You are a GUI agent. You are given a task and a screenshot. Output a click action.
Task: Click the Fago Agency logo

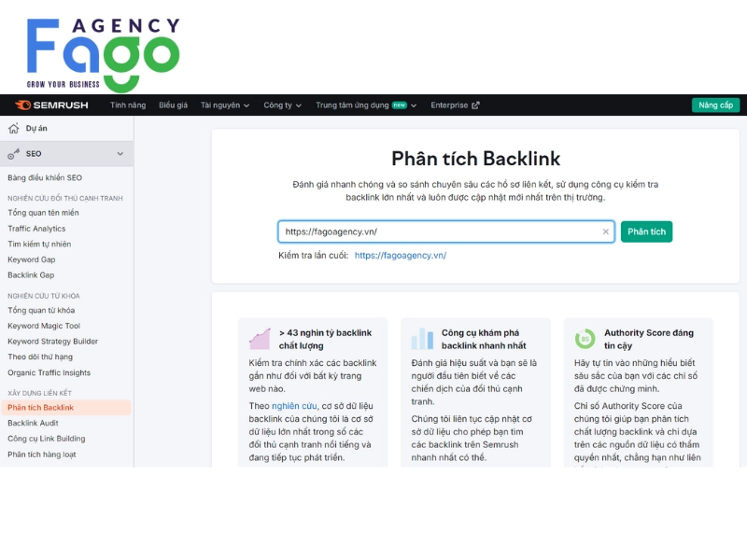tap(103, 54)
